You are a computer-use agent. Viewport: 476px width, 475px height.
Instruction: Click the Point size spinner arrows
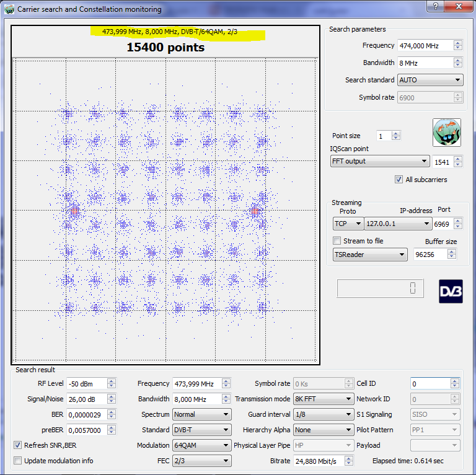(396, 136)
